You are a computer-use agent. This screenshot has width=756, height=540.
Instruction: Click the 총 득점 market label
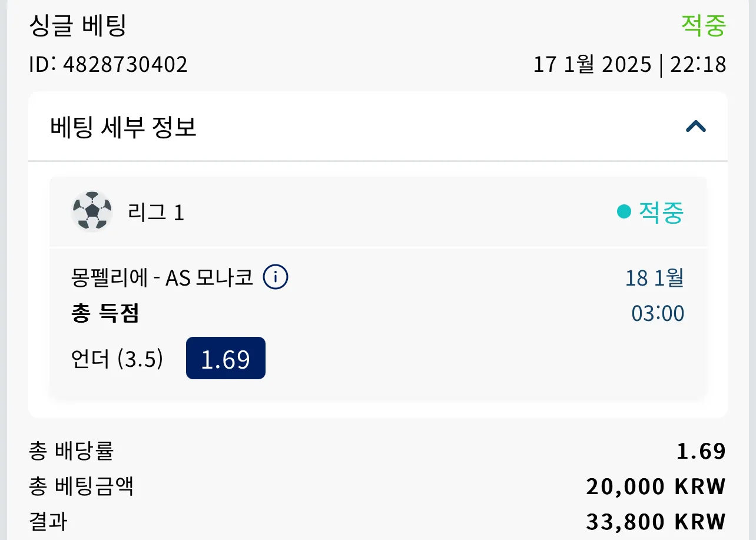(105, 314)
